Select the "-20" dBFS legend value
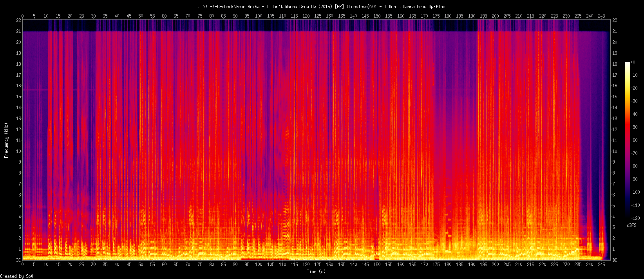 pos(634,88)
